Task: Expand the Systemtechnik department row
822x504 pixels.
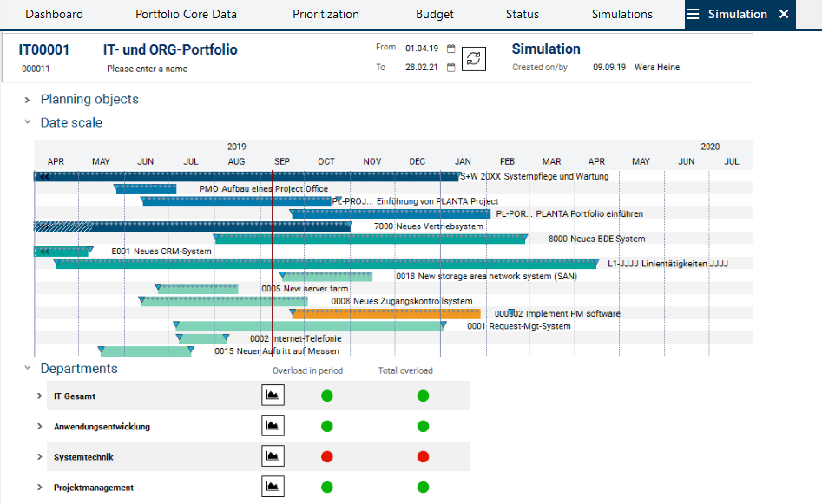Action: click(40, 457)
